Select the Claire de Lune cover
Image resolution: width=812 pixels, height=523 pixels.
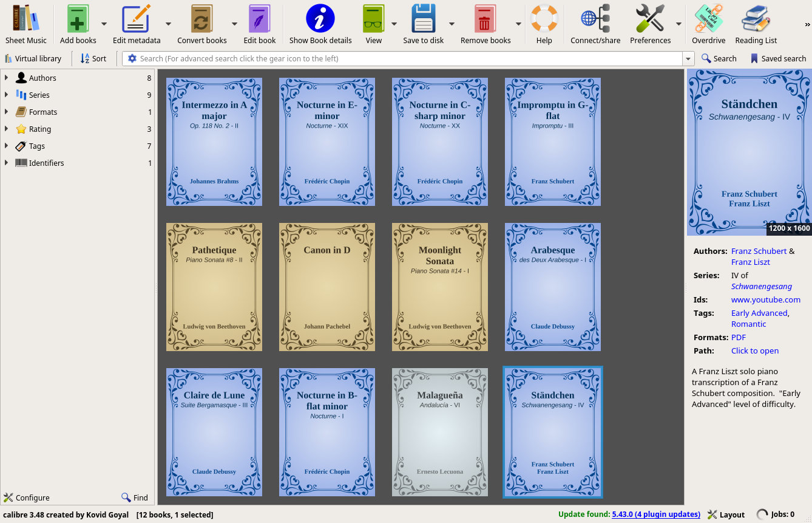click(x=214, y=432)
